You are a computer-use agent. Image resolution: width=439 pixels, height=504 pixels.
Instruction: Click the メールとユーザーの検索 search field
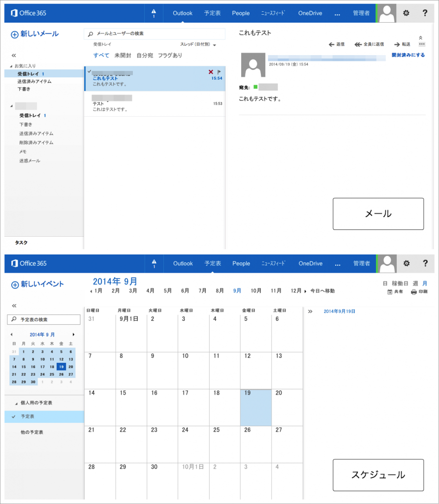155,34
